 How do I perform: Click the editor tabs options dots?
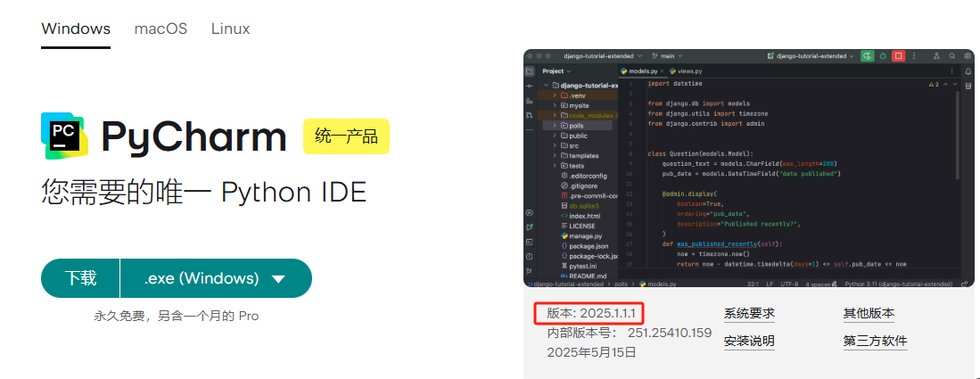[x=951, y=71]
